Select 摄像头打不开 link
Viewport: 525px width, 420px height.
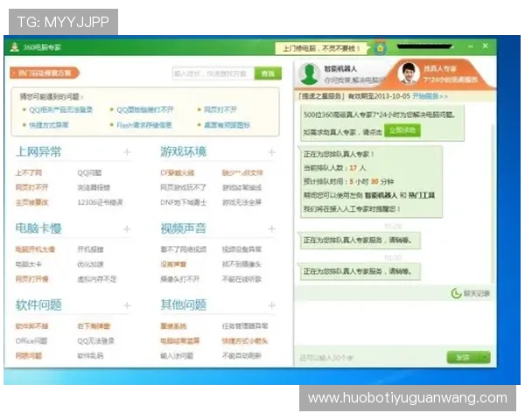pyautogui.click(x=180, y=279)
